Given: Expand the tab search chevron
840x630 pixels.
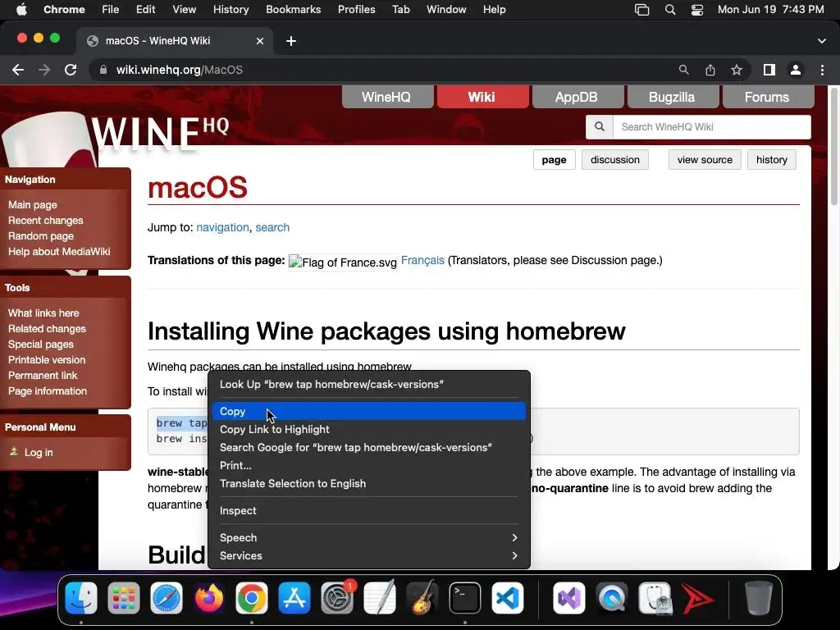Looking at the screenshot, I should coord(822,41).
